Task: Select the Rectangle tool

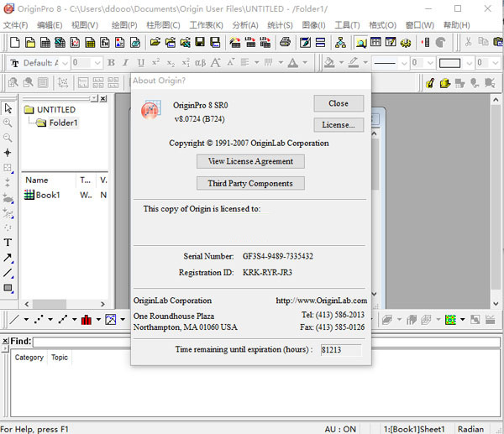Action: (8, 288)
